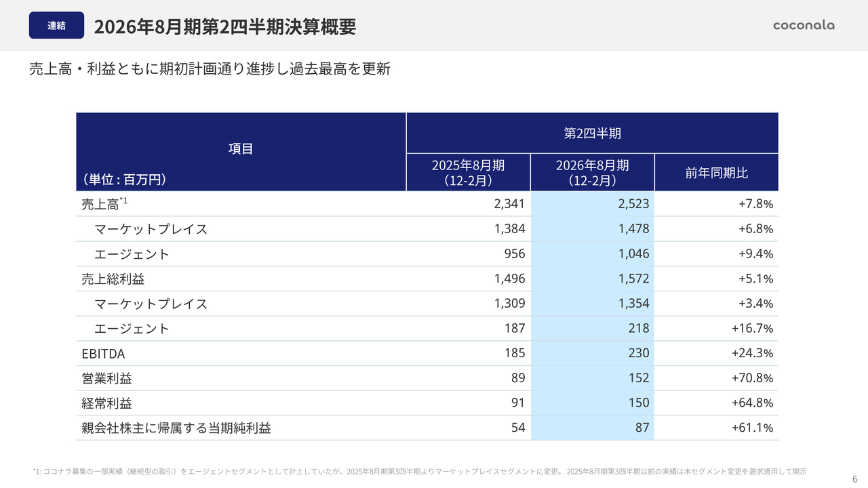Click the +16.7% year-over-year cell

[752, 329]
